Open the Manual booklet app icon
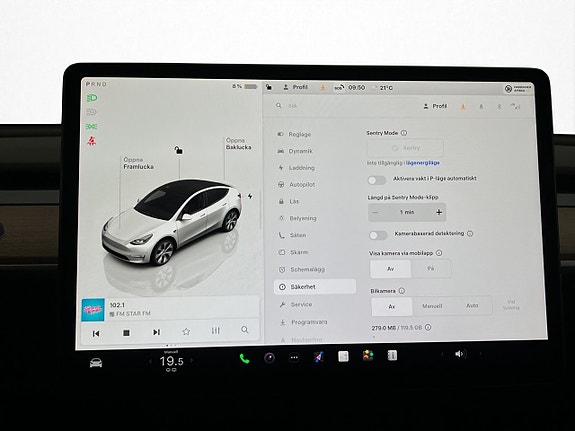 pos(392,355)
